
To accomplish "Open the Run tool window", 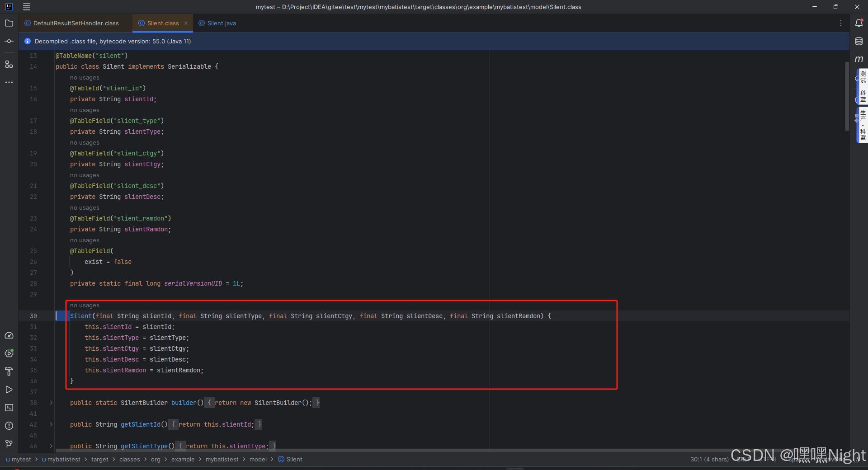I will (9, 390).
